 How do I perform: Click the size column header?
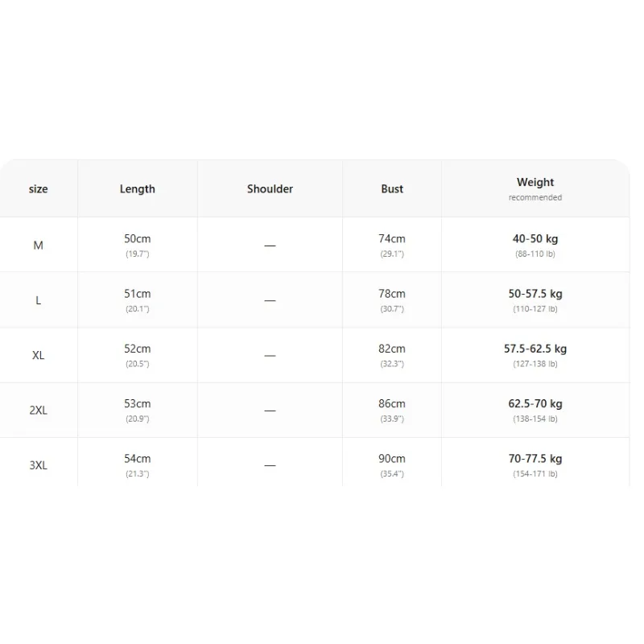pyautogui.click(x=38, y=189)
